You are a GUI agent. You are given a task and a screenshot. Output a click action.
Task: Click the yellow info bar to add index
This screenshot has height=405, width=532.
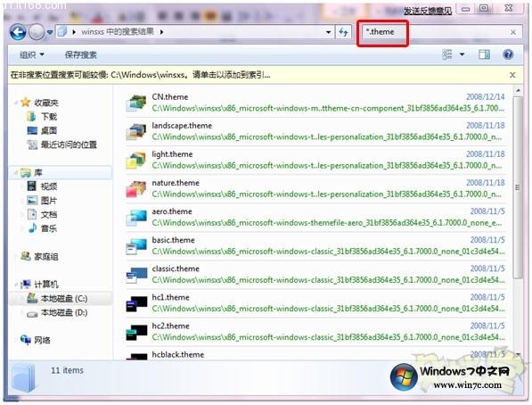pos(140,75)
